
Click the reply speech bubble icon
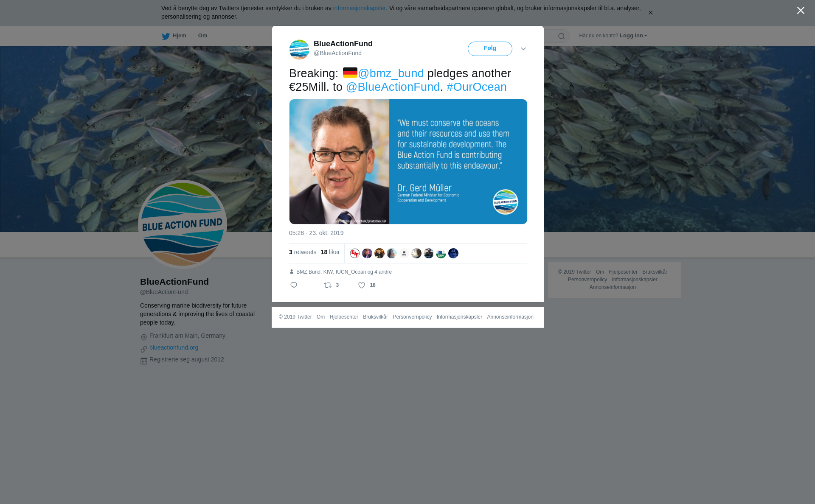[294, 285]
